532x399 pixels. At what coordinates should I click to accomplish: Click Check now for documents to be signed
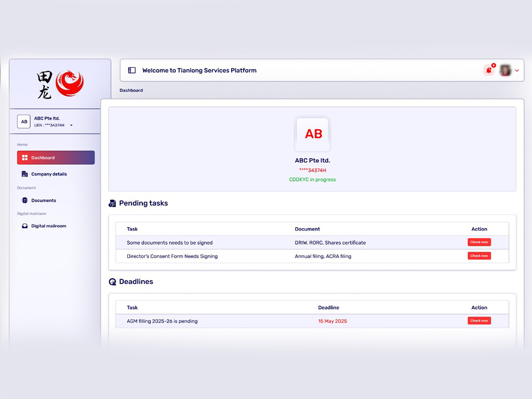479,242
